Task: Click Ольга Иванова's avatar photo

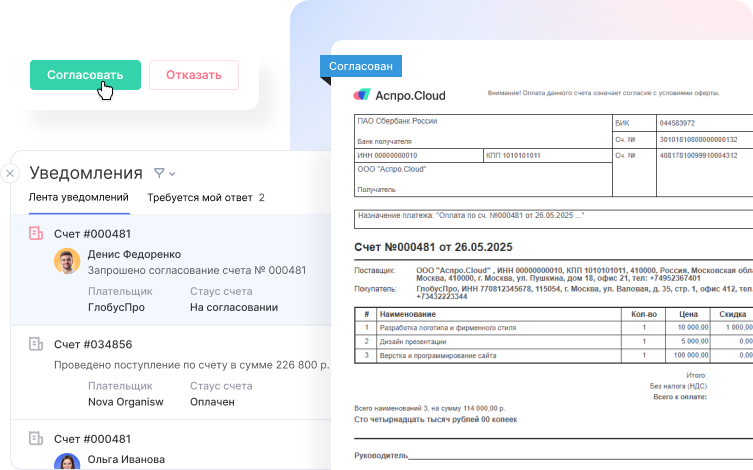Action: tap(67, 461)
